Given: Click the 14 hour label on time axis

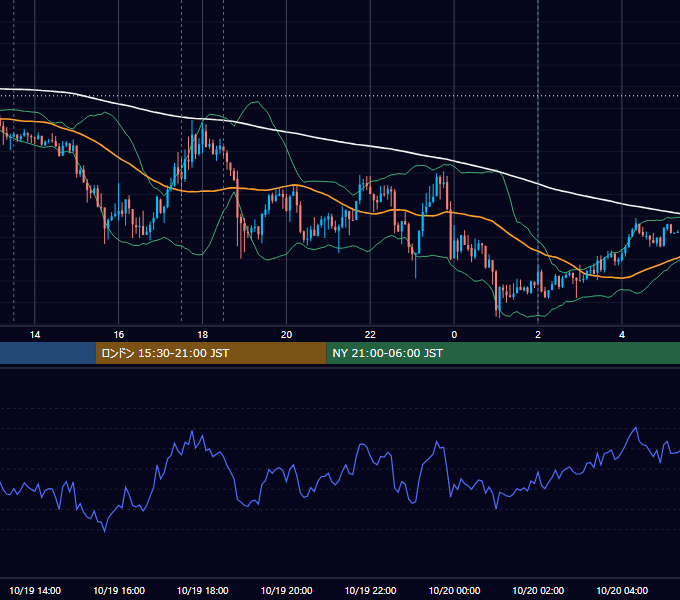Looking at the screenshot, I should pyautogui.click(x=35, y=335).
